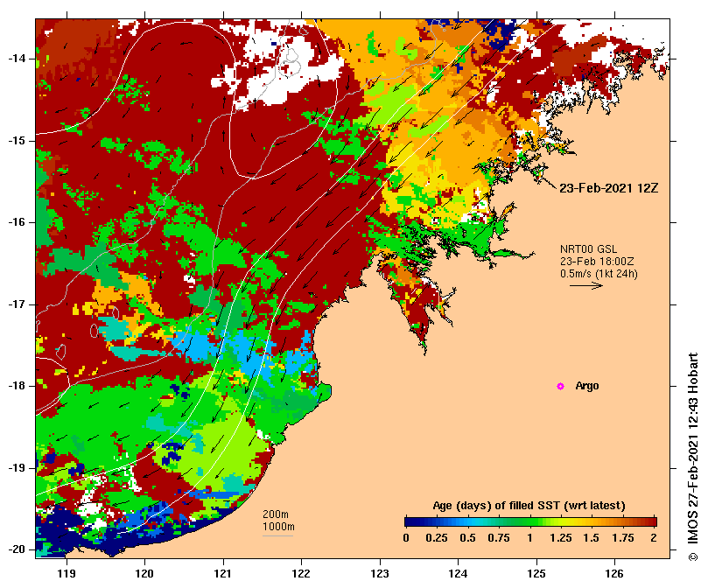Click the gray 1000m contour legend line
Image resolution: width=708 pixels, height=588 pixels.
[278, 536]
